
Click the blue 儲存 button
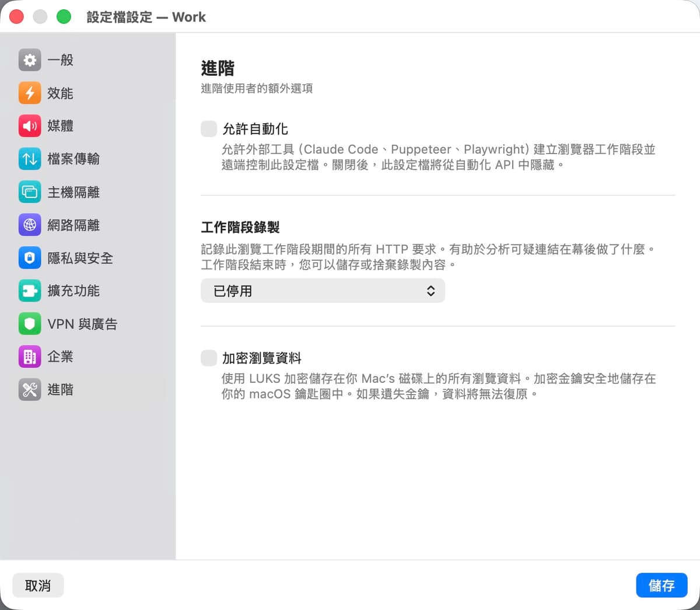click(x=661, y=585)
